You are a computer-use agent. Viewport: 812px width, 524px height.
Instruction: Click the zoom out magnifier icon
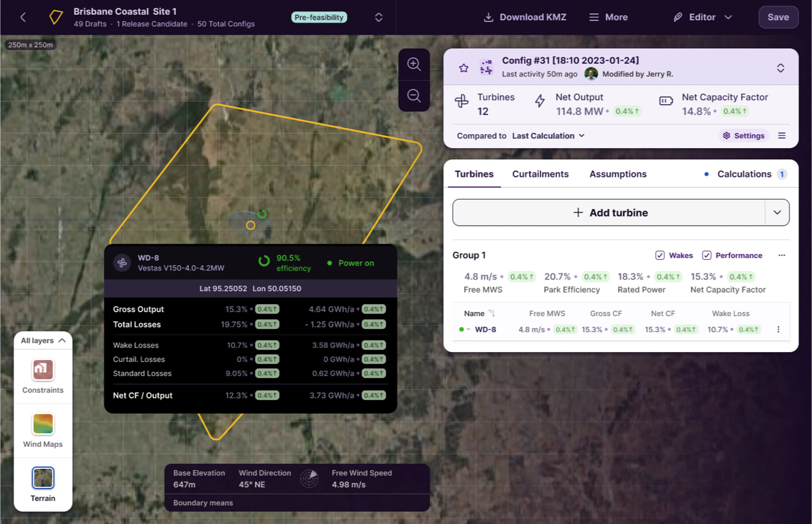point(414,96)
